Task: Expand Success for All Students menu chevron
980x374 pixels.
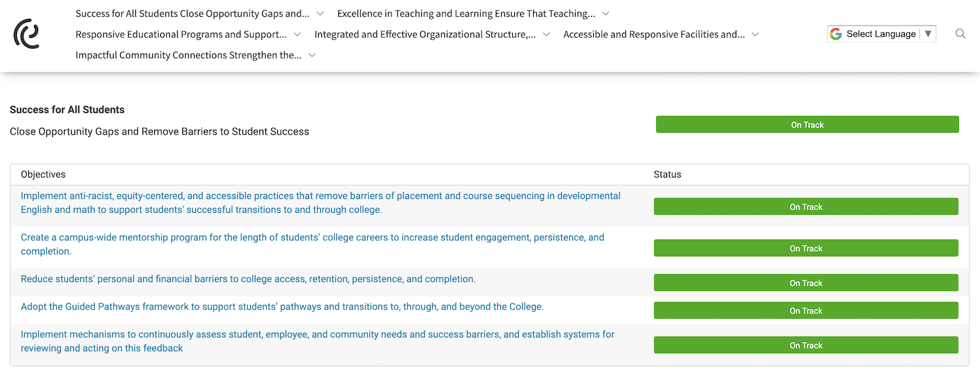Action: click(x=319, y=14)
